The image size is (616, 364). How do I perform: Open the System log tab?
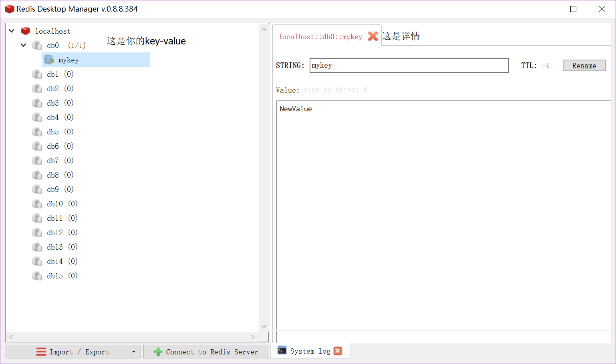coord(310,351)
